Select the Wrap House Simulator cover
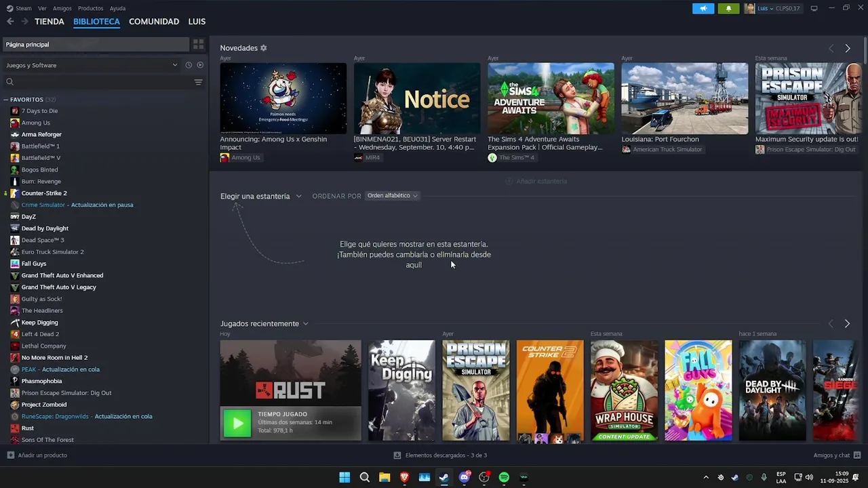 coord(624,390)
